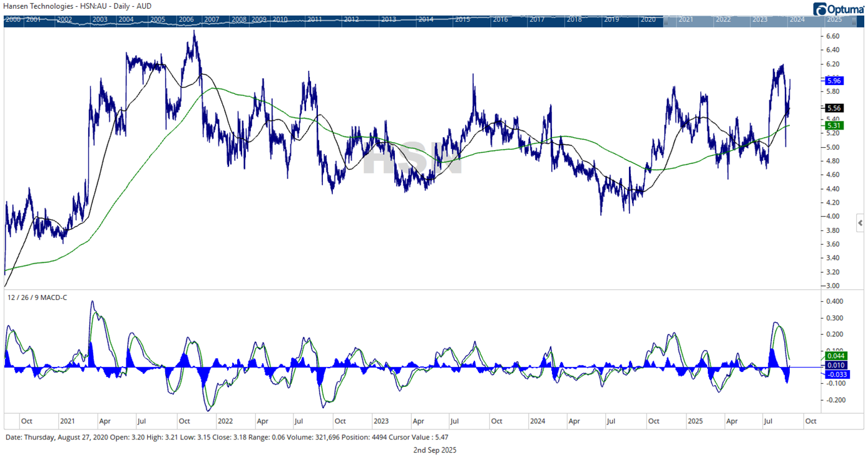Expand the hidden panel using the left chevron
Viewport: 868px width, 462px height.
[x=859, y=222]
